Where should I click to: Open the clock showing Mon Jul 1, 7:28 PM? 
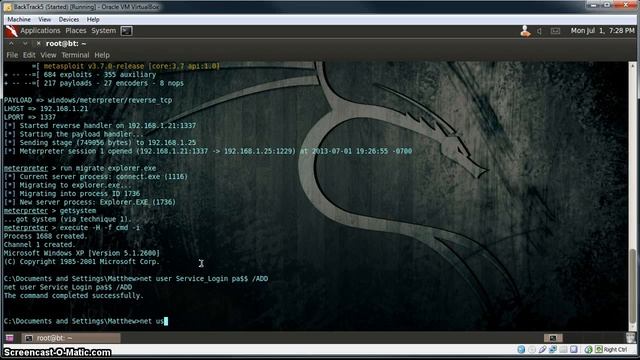(603, 31)
